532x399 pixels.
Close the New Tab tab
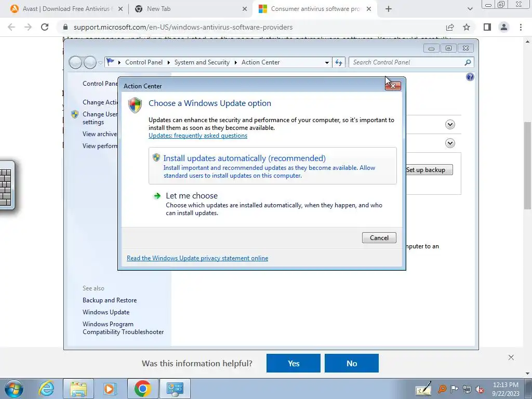click(x=245, y=9)
